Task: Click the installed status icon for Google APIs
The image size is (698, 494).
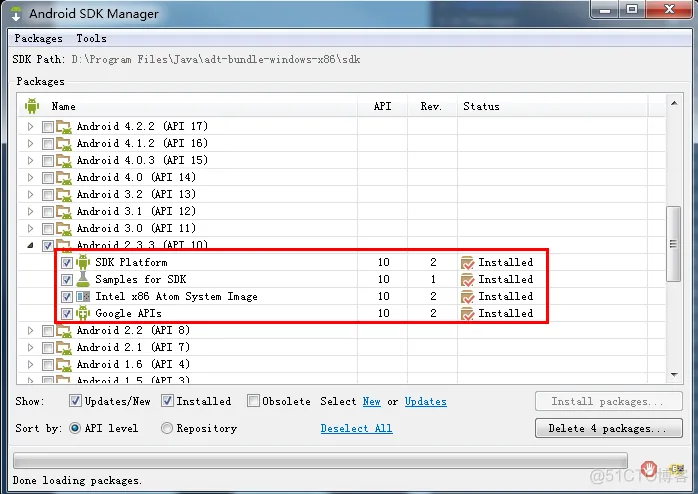Action: tap(467, 314)
